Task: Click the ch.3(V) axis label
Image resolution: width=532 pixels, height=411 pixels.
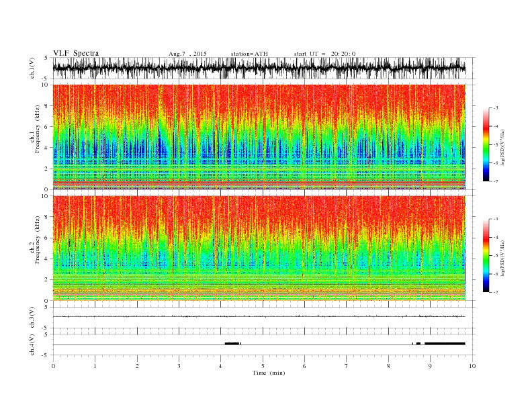Action: 32,318
